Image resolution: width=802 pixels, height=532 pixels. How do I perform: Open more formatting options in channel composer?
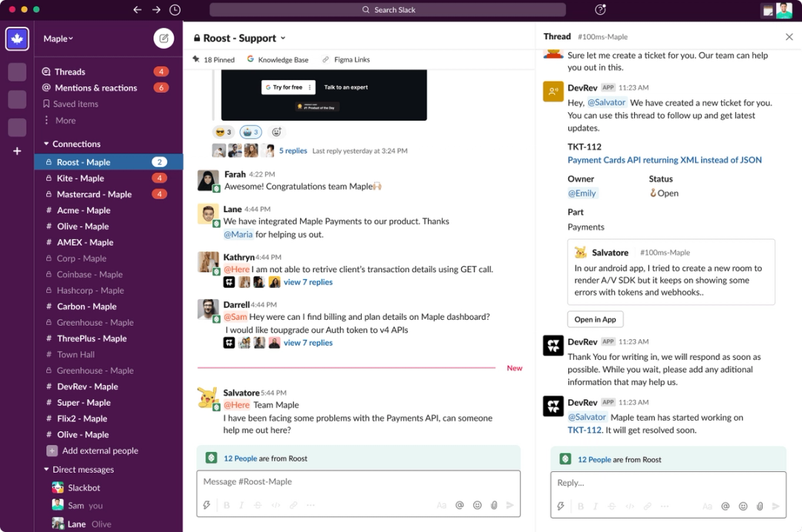click(x=310, y=505)
